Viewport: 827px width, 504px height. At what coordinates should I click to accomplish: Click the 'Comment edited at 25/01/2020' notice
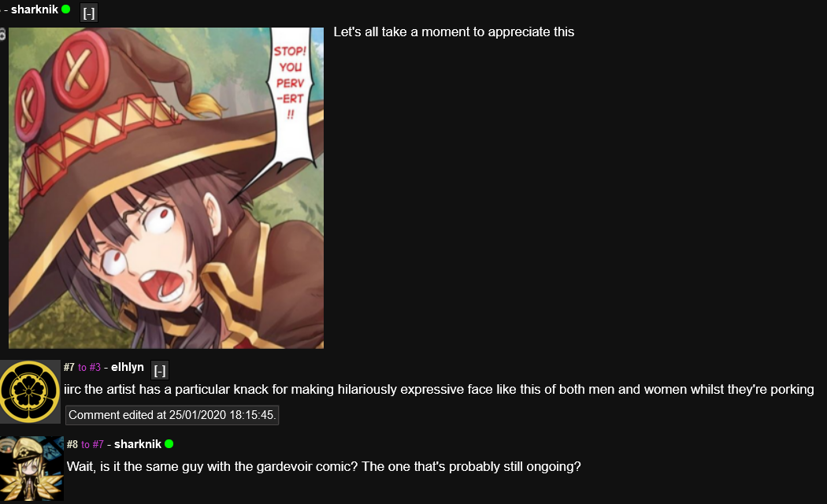[x=172, y=415]
